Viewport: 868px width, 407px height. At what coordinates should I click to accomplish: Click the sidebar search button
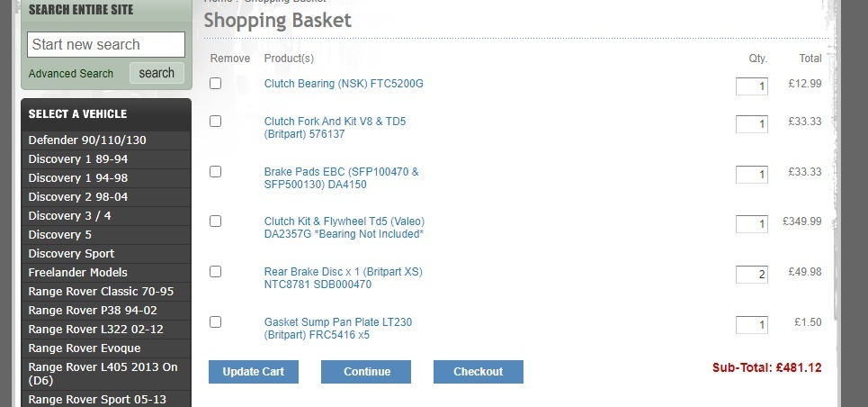tap(157, 73)
